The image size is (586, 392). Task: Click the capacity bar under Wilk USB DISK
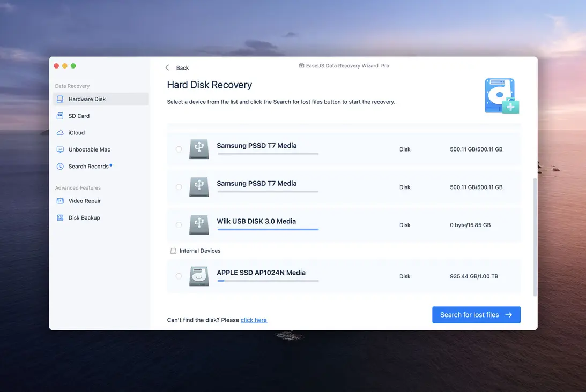(268, 230)
